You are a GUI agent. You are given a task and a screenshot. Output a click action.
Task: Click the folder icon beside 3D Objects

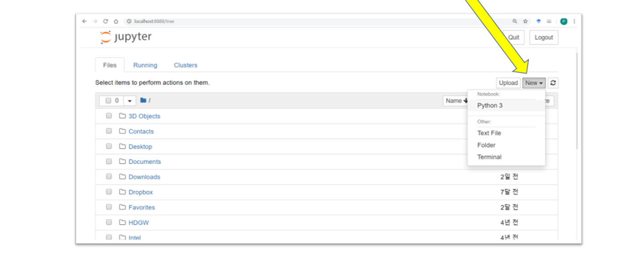coord(122,116)
